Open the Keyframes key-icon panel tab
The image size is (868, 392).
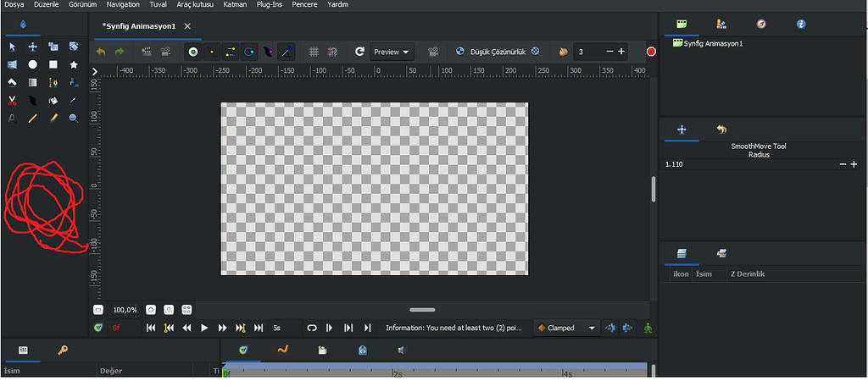coord(63,350)
